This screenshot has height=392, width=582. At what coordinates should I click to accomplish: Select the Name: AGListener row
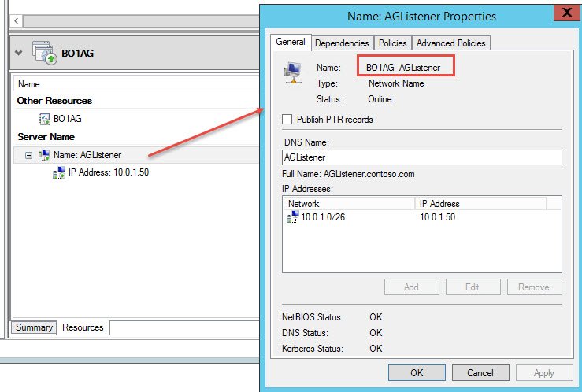pyautogui.click(x=136, y=155)
